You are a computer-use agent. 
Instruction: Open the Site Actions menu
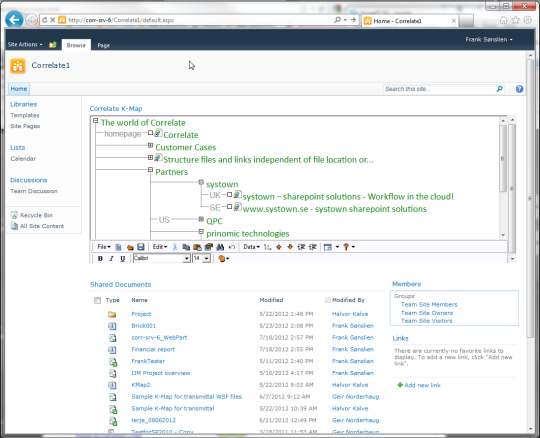coord(25,44)
